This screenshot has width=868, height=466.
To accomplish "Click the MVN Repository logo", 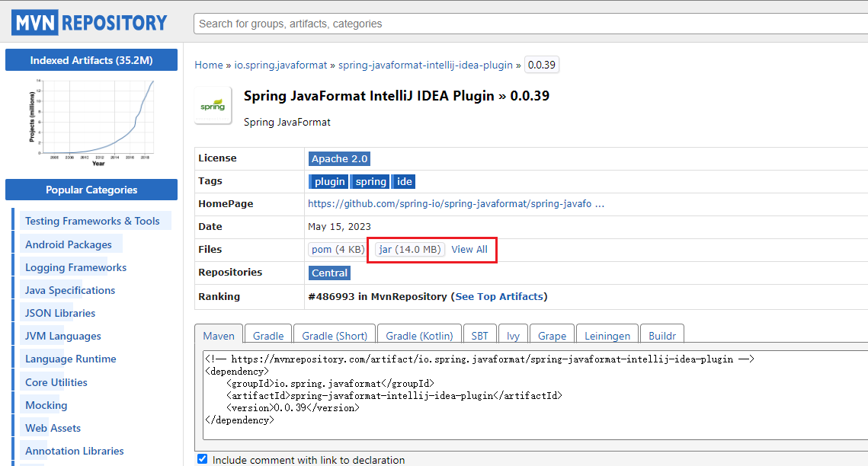I will pyautogui.click(x=89, y=23).
